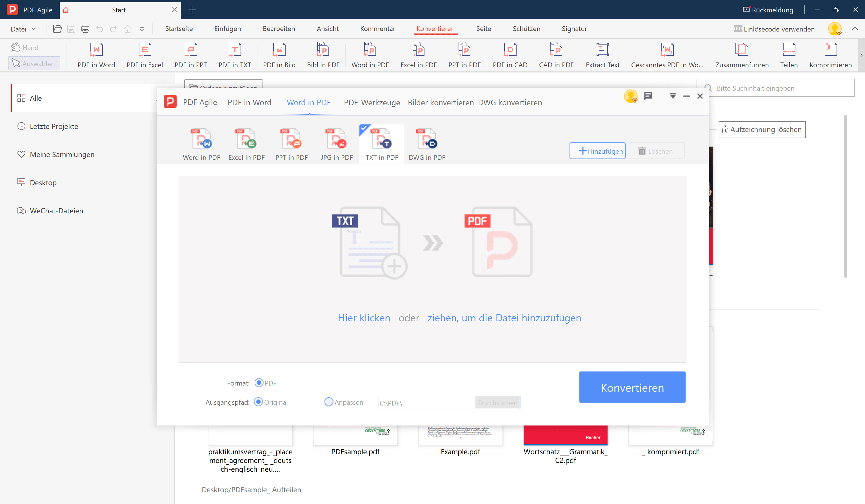Open the dialog feedback chat icon
Screen dimensions: 865x504
648,96
